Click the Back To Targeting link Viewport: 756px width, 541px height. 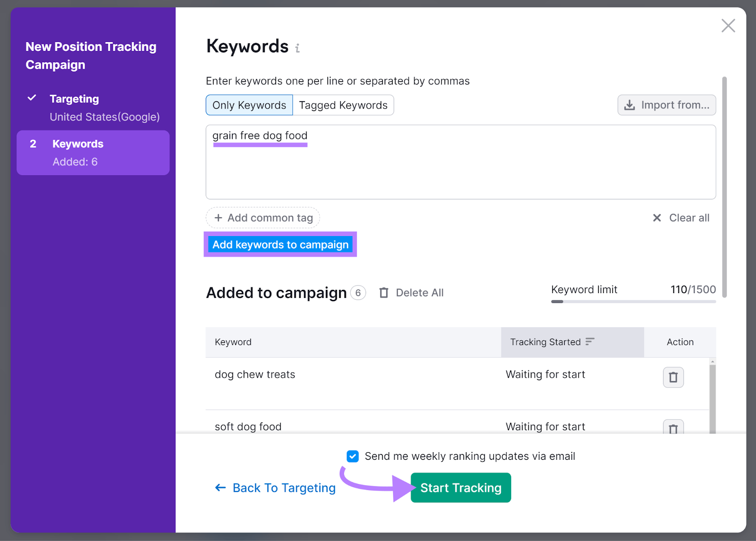click(284, 488)
